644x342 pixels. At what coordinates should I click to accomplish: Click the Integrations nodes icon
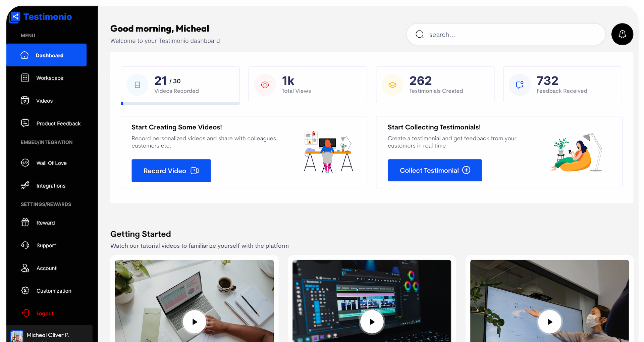25,186
